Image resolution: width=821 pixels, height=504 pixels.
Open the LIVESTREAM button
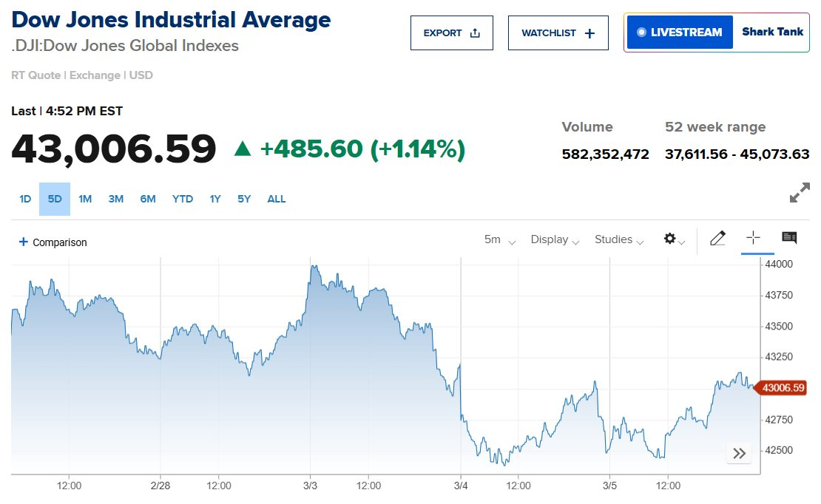tap(679, 33)
